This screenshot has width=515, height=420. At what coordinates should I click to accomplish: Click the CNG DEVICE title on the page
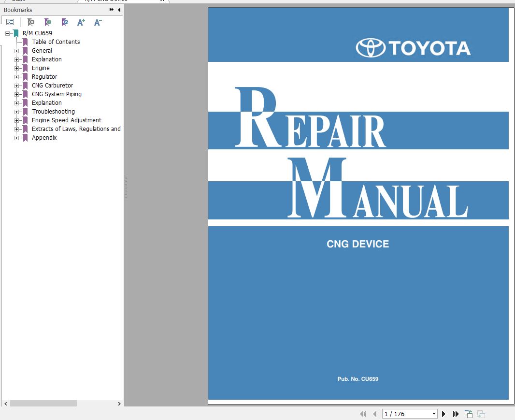pos(358,244)
